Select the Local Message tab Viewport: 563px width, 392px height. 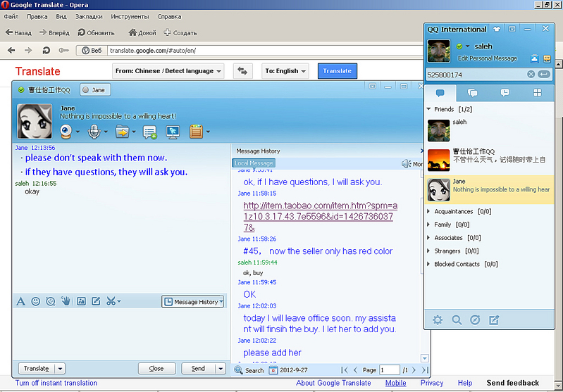tap(254, 163)
